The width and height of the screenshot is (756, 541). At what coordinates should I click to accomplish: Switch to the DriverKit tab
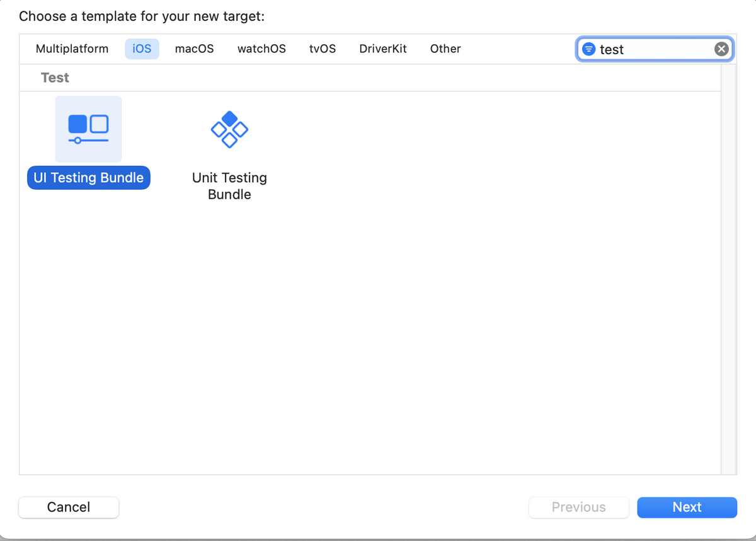tap(383, 49)
